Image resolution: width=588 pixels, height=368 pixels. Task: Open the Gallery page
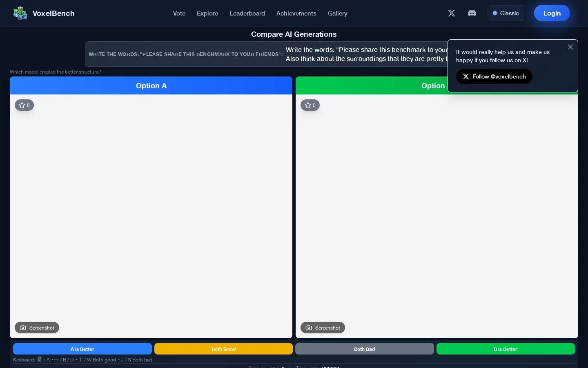(x=338, y=13)
